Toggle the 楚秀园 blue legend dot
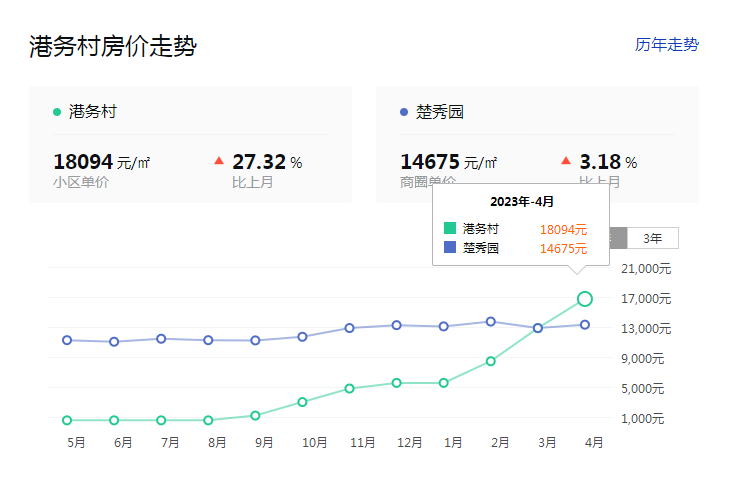 coord(403,112)
